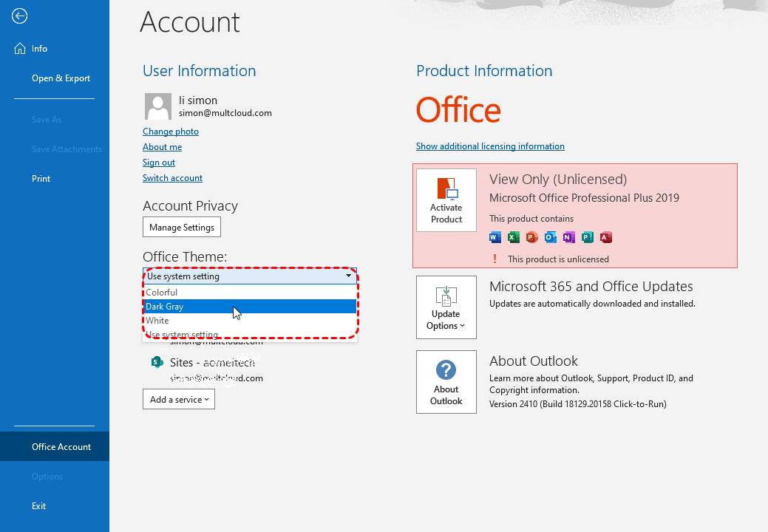
Task: Click the Sites - aomeitech service entry
Action: 212,363
